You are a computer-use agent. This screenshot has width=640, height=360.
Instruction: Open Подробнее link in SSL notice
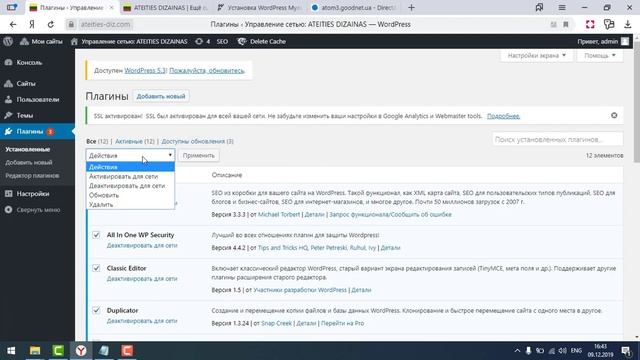tap(503, 116)
